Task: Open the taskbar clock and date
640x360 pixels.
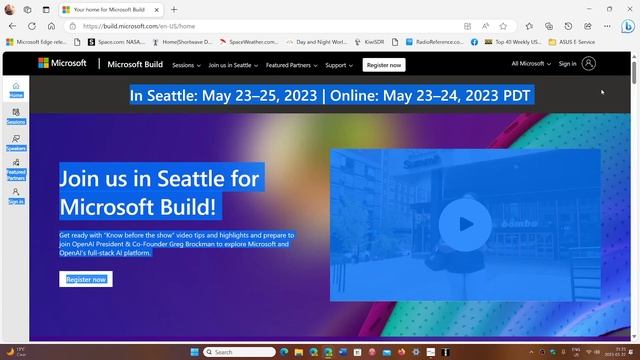Action: (x=615, y=352)
